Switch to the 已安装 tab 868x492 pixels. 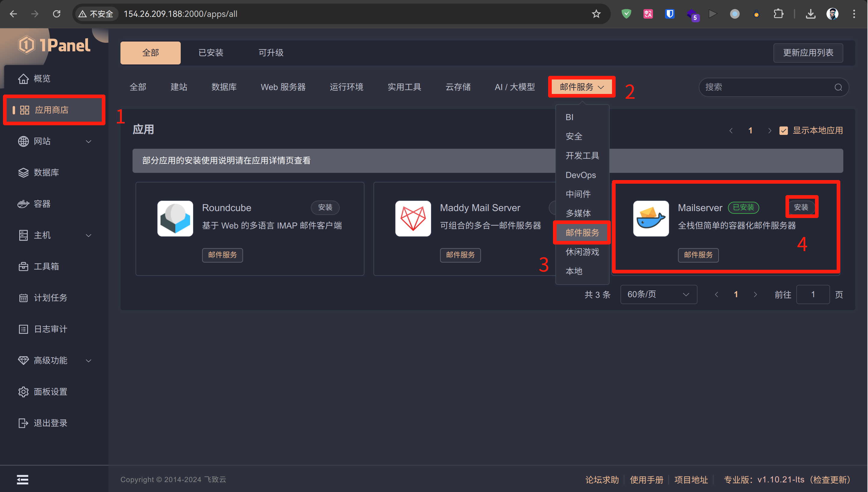pyautogui.click(x=211, y=53)
